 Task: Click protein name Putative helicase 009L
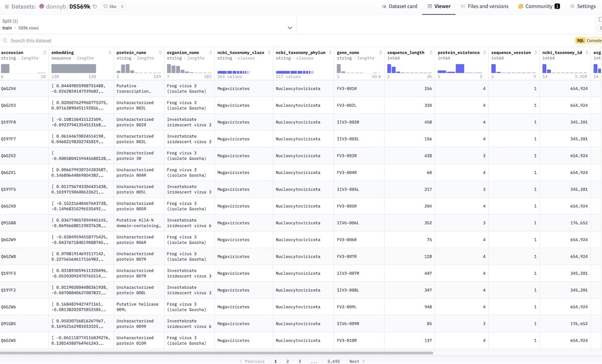(137, 307)
